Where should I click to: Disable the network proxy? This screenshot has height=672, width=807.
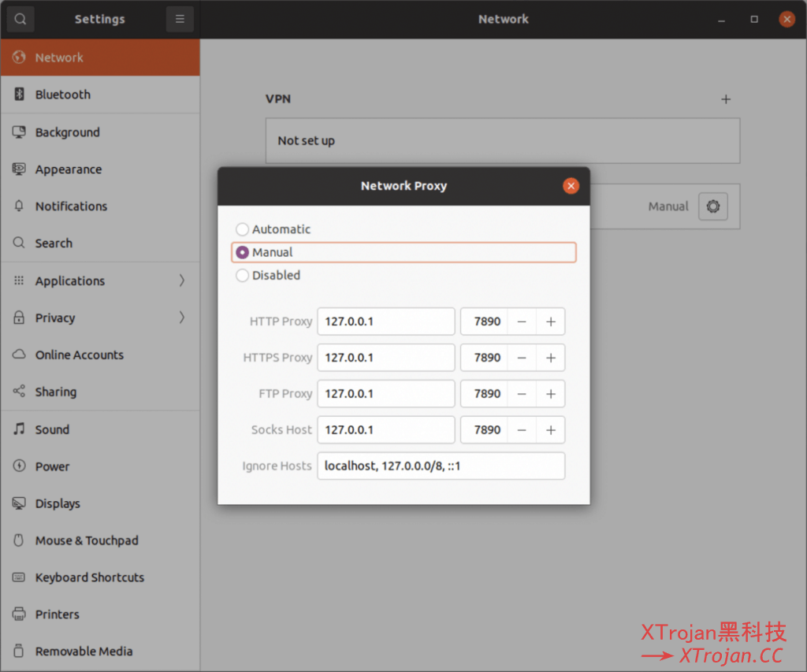click(242, 275)
